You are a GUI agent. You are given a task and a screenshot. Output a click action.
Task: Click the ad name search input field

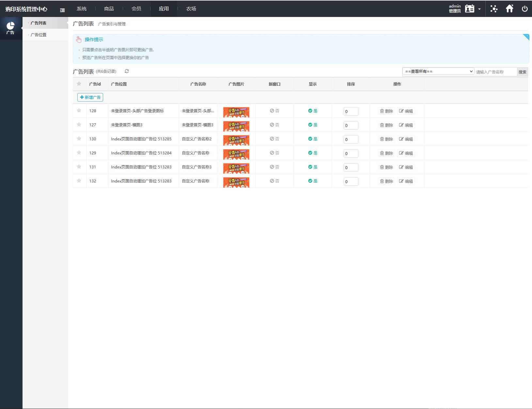[x=495, y=72]
